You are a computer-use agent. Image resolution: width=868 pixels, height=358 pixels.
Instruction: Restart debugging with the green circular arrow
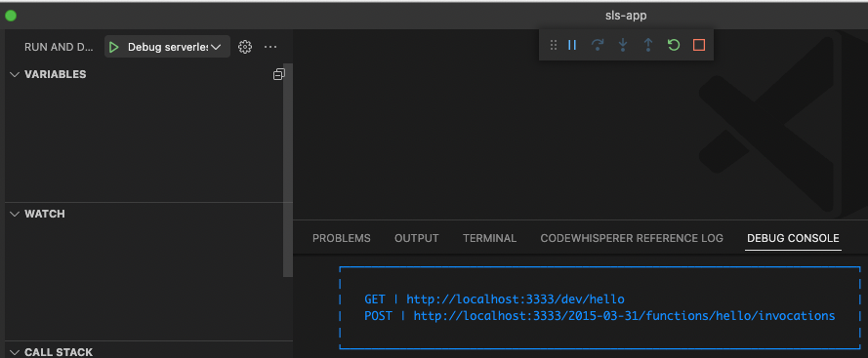tap(673, 45)
